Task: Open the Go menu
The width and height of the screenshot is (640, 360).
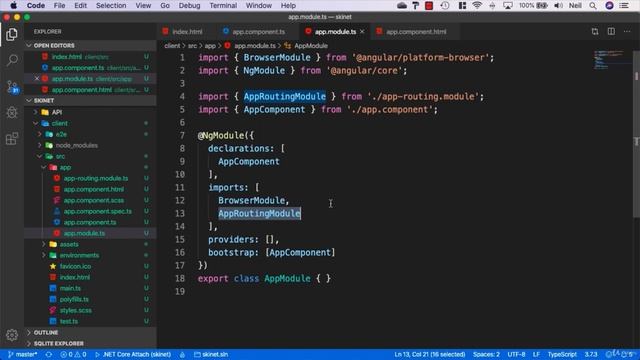Action: 165,5
